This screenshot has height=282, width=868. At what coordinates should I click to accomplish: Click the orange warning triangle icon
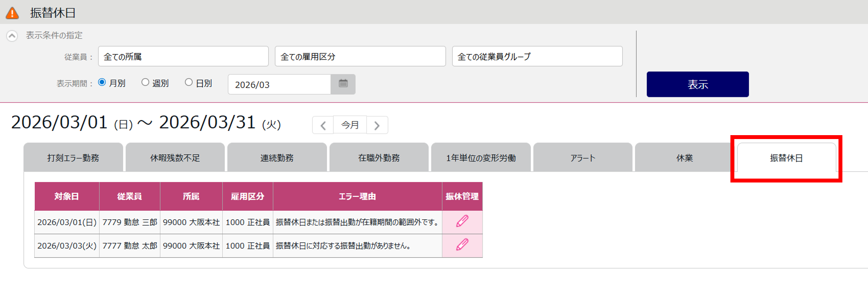coord(12,13)
